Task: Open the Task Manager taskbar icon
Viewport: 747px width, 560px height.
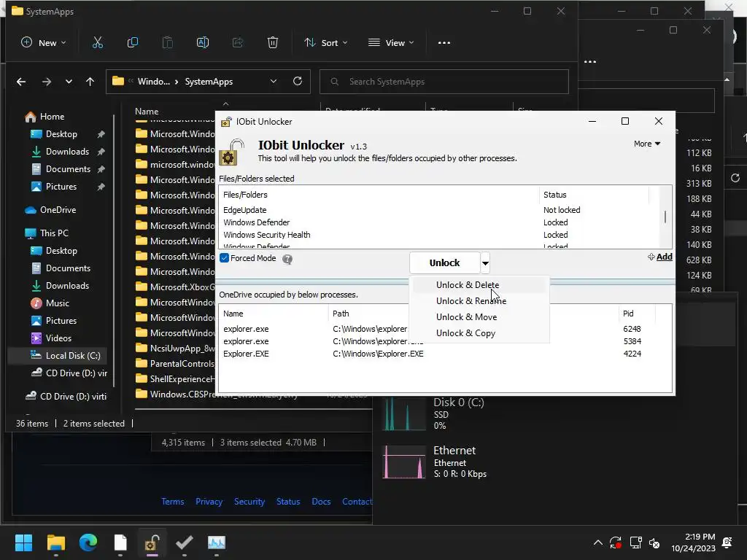Action: [216, 542]
